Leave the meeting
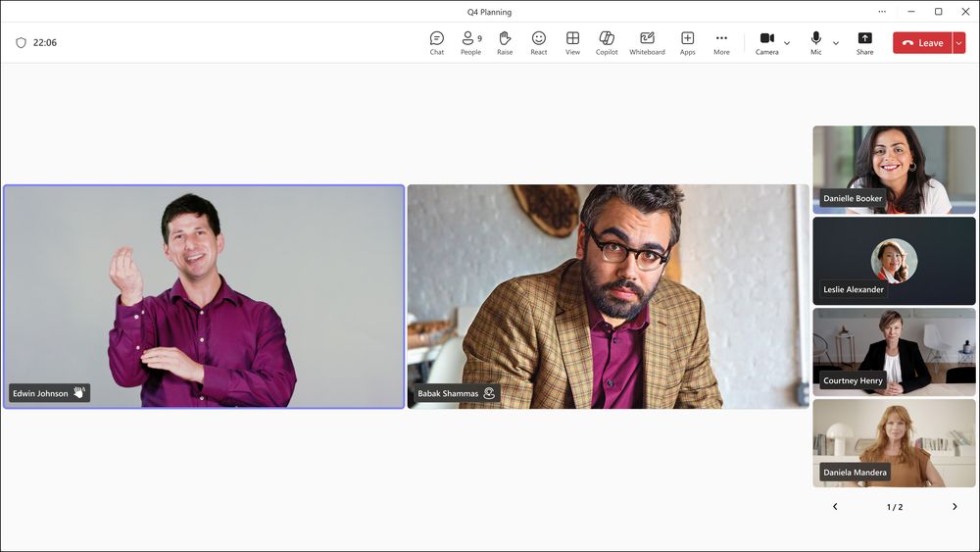 tap(922, 43)
